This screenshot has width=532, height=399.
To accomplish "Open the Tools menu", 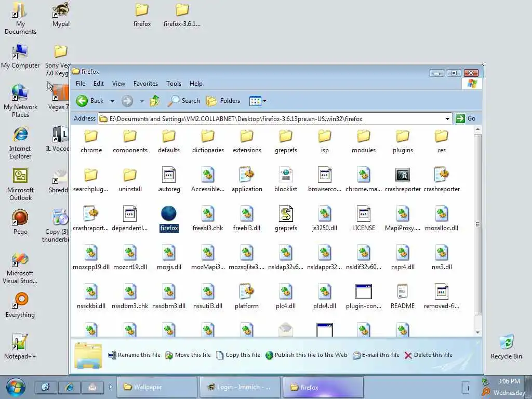I will (x=174, y=84).
